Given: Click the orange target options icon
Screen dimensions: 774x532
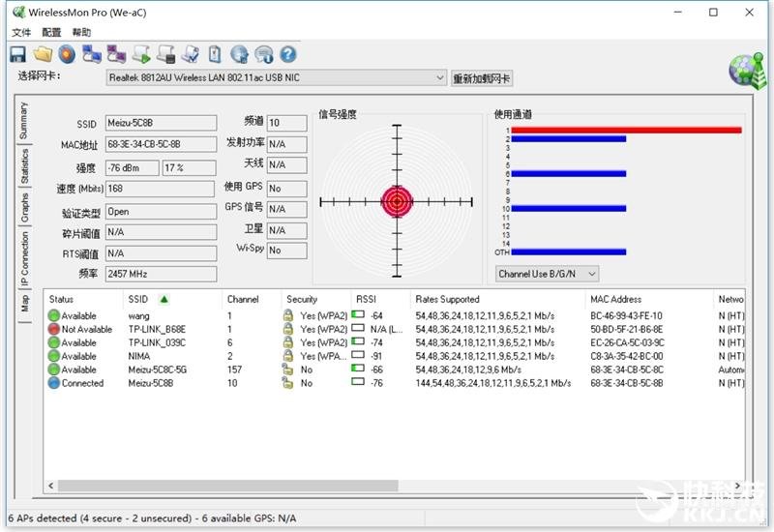Looking at the screenshot, I should (x=67, y=54).
